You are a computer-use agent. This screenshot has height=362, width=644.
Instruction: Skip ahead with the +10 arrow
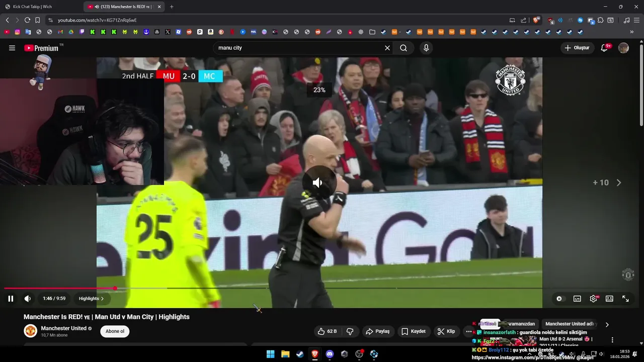[619, 183]
